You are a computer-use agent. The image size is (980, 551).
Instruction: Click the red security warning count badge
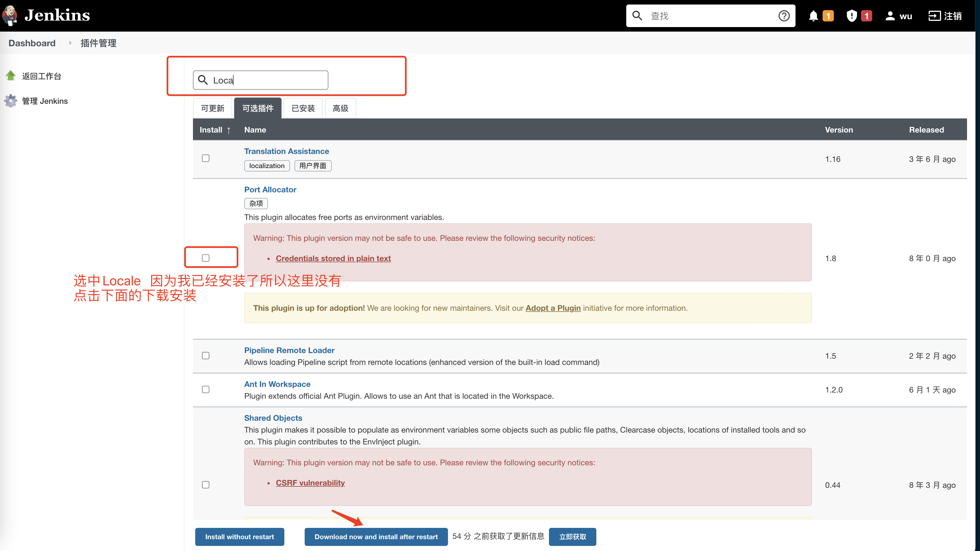click(x=866, y=16)
